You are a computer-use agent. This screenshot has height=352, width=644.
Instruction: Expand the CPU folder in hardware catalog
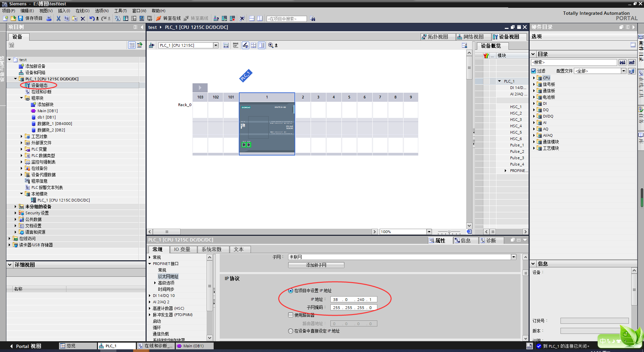534,78
